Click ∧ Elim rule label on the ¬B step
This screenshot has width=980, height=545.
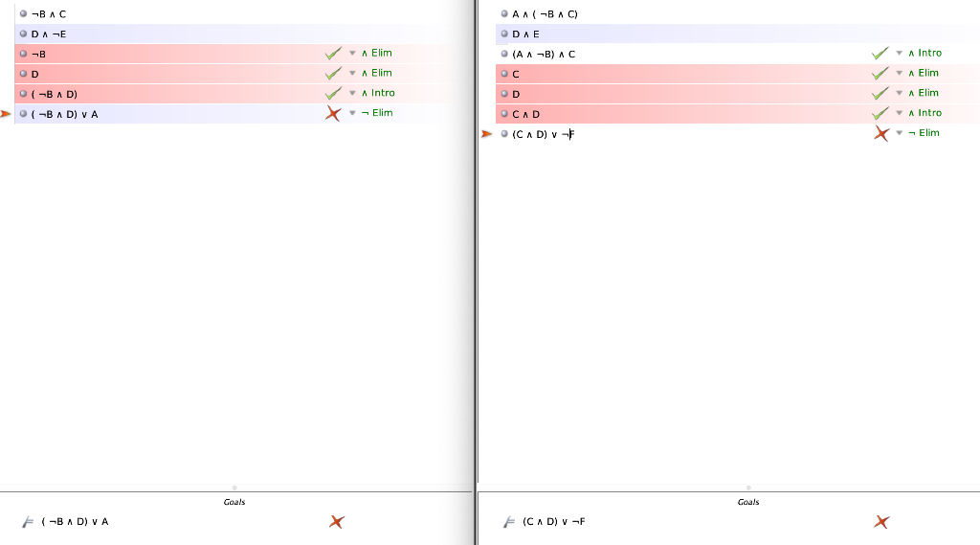click(377, 53)
